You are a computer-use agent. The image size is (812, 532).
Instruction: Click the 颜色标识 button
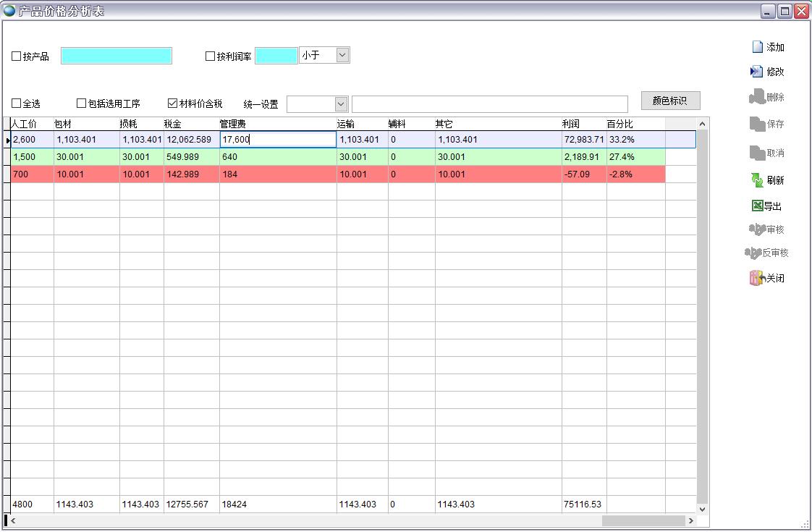pos(670,101)
